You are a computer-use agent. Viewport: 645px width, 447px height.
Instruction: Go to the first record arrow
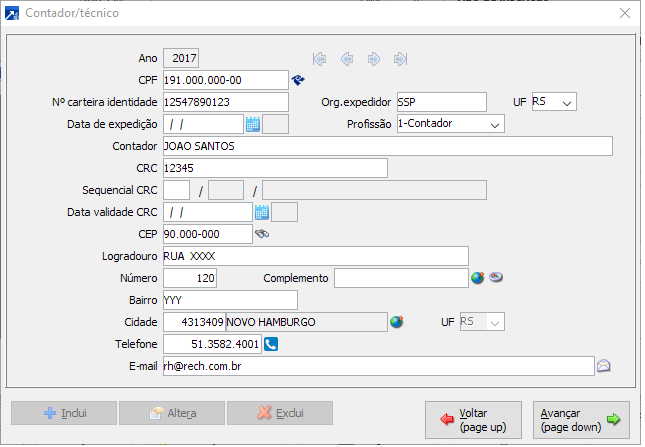tap(319, 59)
